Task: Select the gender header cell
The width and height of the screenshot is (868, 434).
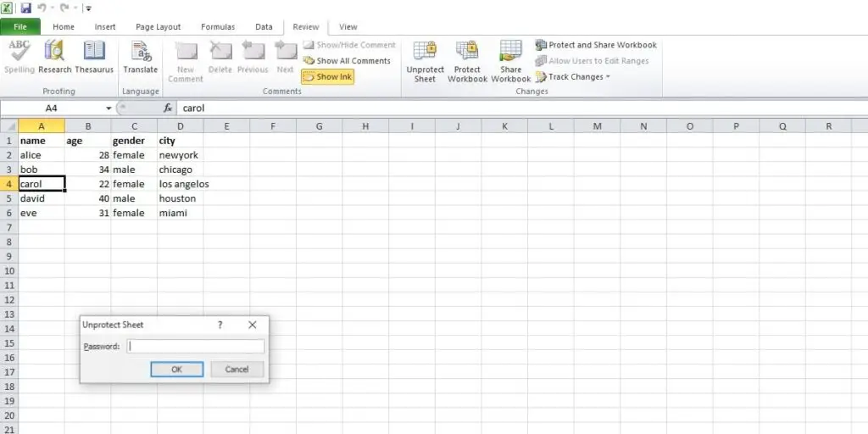Action: (134, 141)
